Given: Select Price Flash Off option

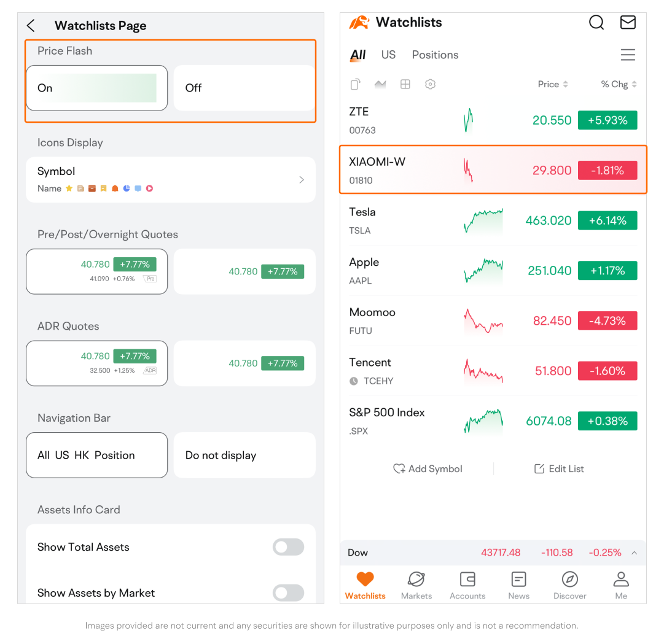Looking at the screenshot, I should (244, 88).
